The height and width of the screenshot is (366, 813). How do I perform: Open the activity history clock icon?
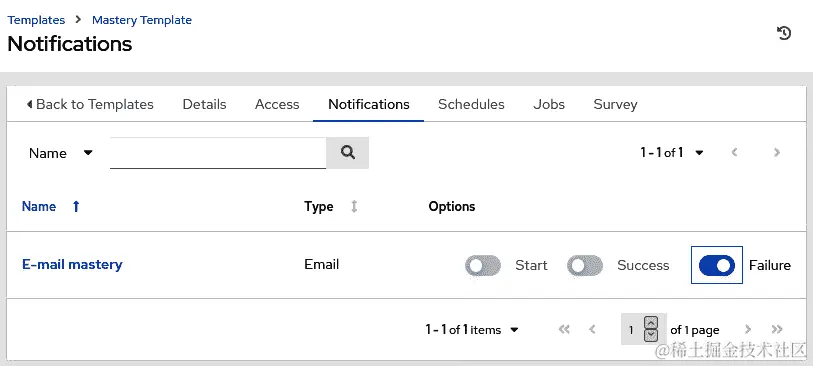click(784, 34)
